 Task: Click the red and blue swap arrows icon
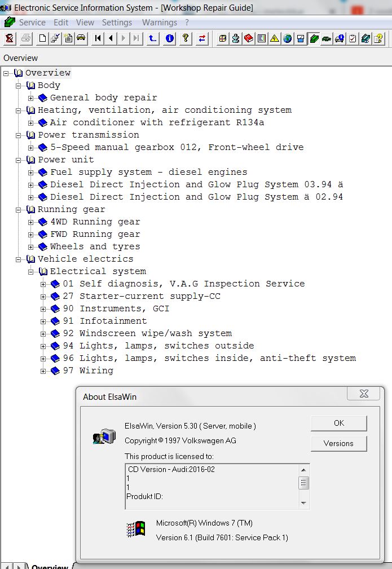point(202,38)
